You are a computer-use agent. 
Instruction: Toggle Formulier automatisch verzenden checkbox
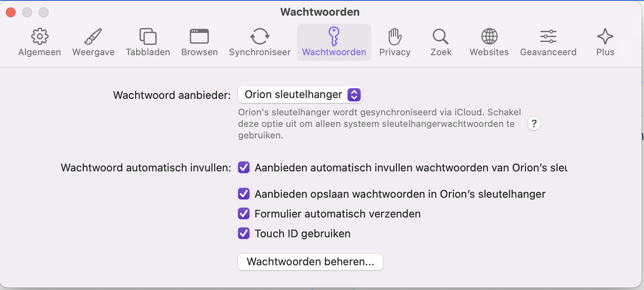(244, 214)
